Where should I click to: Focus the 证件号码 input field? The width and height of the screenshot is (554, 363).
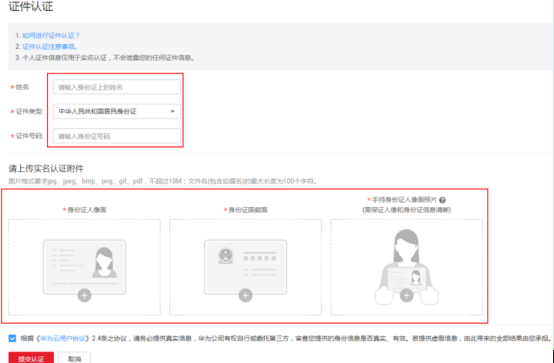pyautogui.click(x=117, y=136)
